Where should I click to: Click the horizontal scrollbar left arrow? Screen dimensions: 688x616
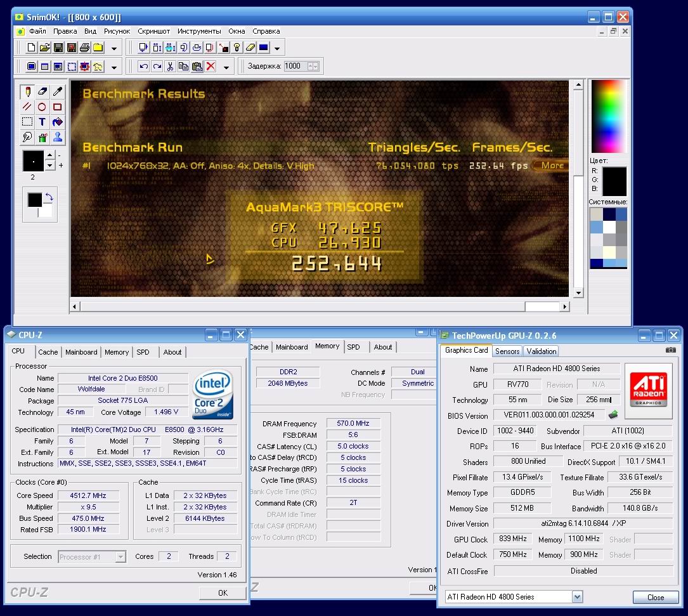74,306
